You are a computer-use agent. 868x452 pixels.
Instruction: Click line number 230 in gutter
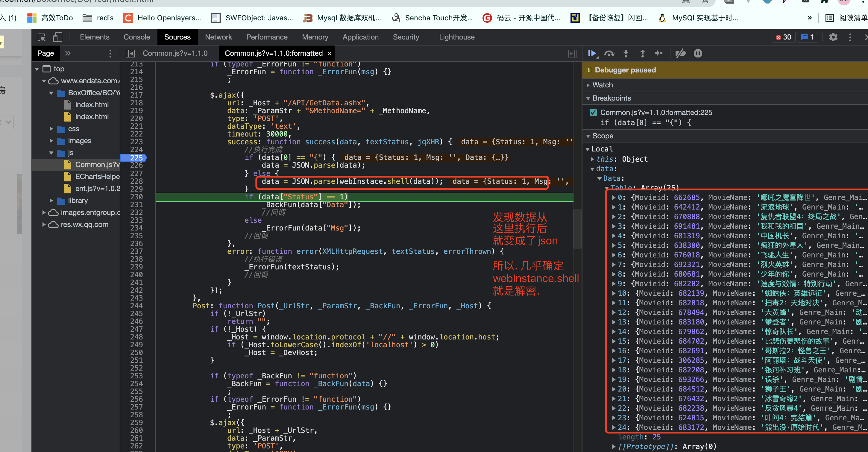coord(136,197)
